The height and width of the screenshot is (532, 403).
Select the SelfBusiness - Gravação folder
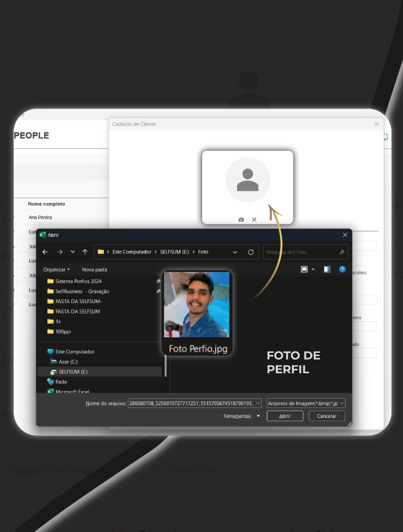tap(82, 291)
